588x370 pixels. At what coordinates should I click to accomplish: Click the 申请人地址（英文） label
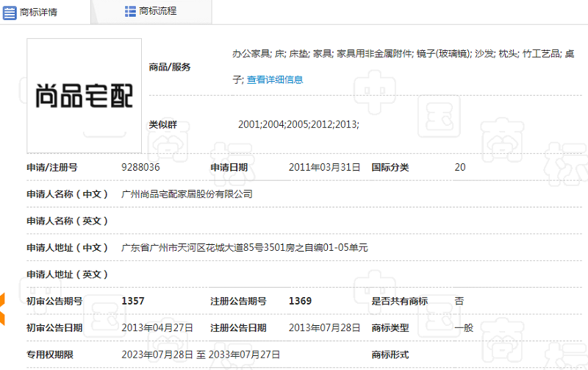67,274
